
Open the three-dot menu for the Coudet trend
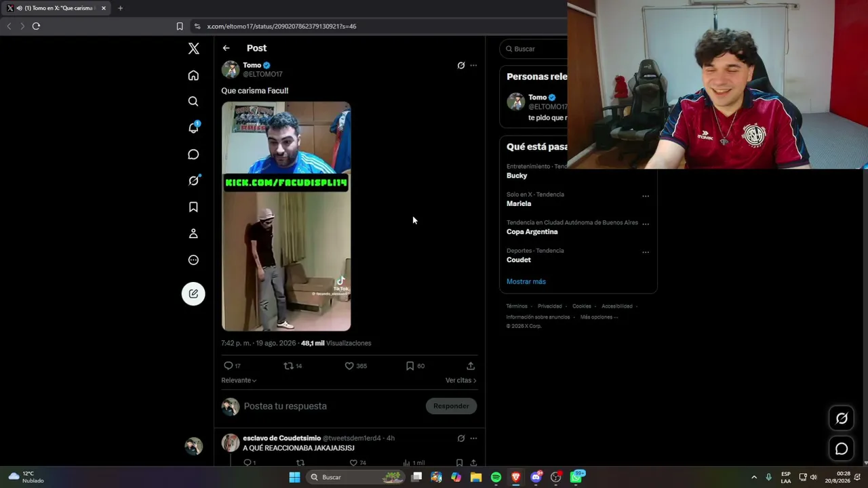pyautogui.click(x=646, y=252)
